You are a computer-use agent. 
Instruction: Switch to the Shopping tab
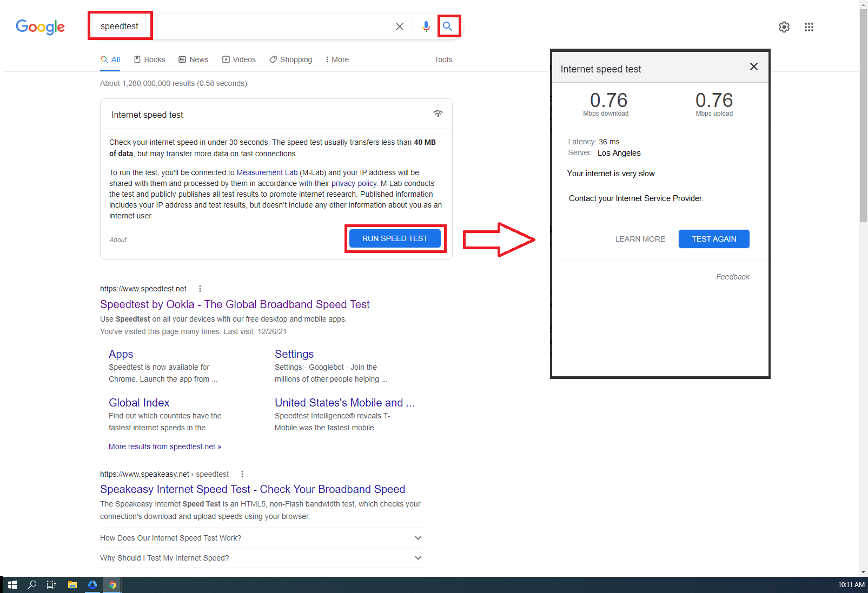(x=291, y=59)
